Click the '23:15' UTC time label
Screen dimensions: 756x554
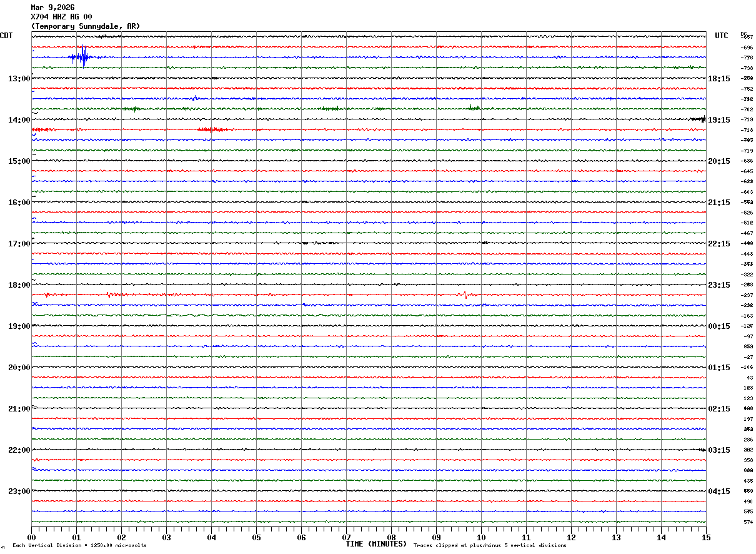(719, 285)
